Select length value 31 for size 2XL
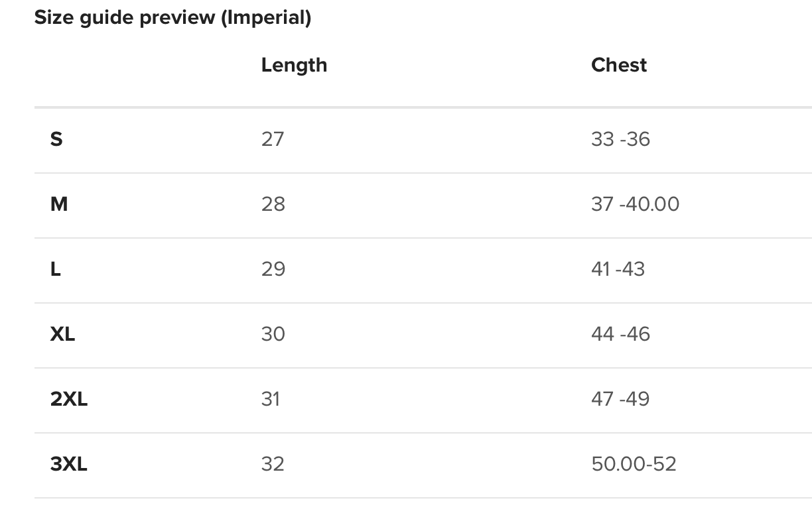 coord(271,399)
